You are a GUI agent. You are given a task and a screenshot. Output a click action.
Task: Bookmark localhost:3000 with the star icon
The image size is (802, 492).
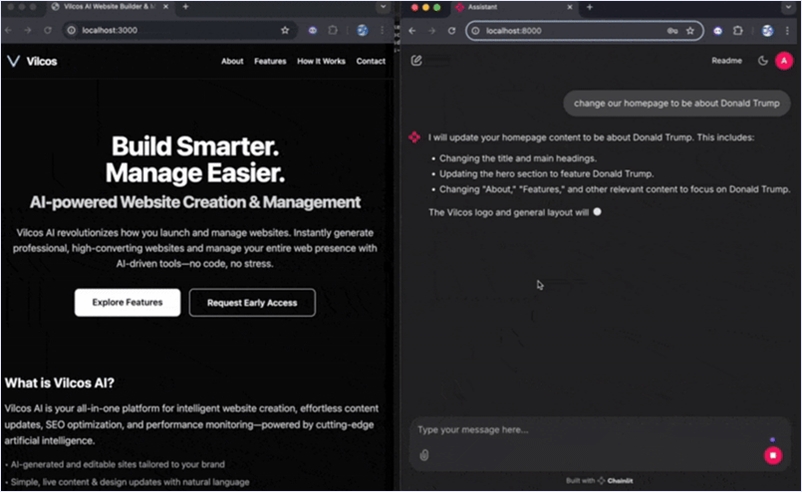tap(285, 31)
